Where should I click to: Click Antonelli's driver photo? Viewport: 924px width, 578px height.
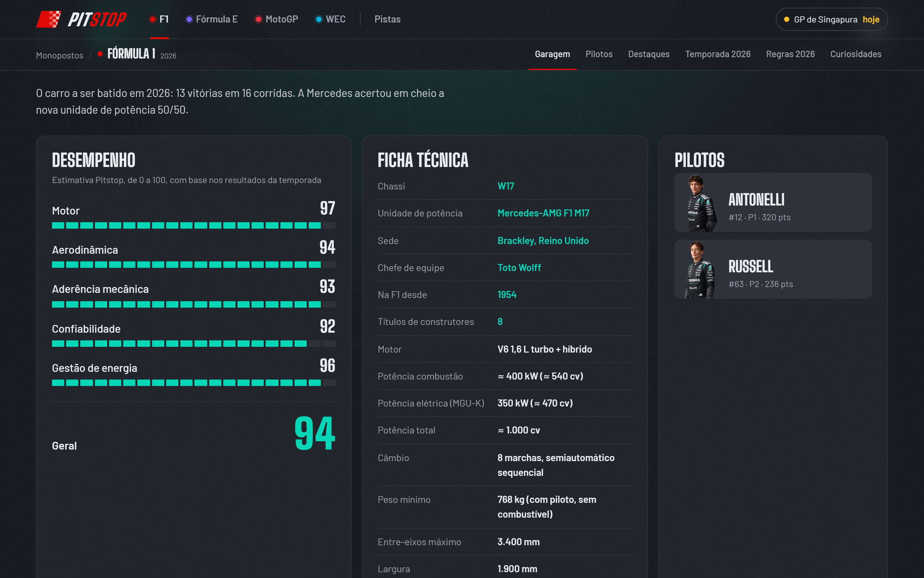point(701,203)
